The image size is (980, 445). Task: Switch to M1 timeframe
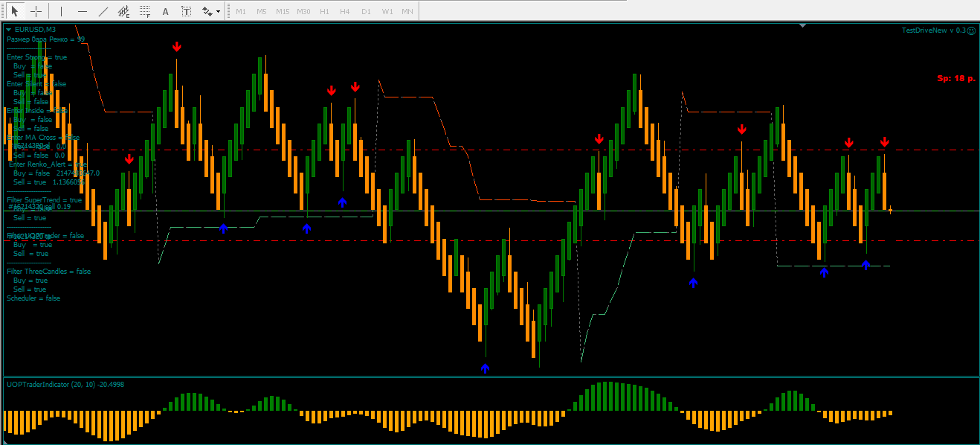pos(241,12)
